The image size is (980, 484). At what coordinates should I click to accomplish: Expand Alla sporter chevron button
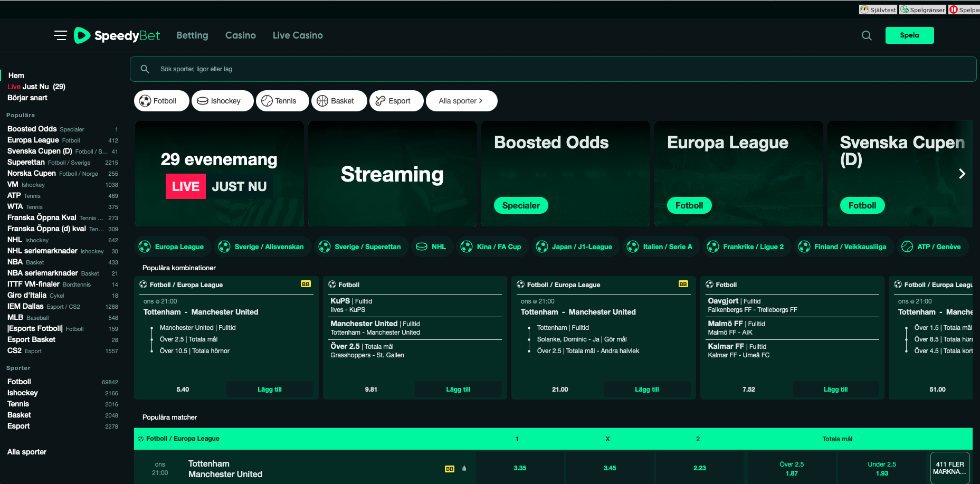tap(461, 101)
